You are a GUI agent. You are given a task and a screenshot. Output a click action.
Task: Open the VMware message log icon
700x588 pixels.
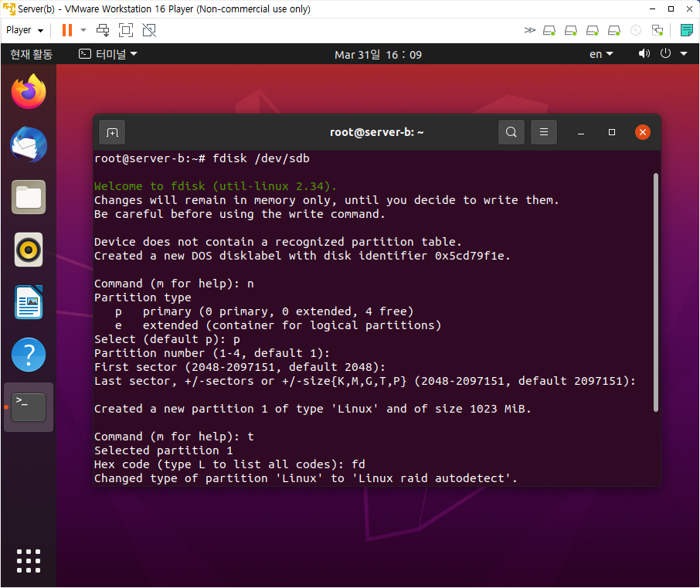[x=687, y=30]
